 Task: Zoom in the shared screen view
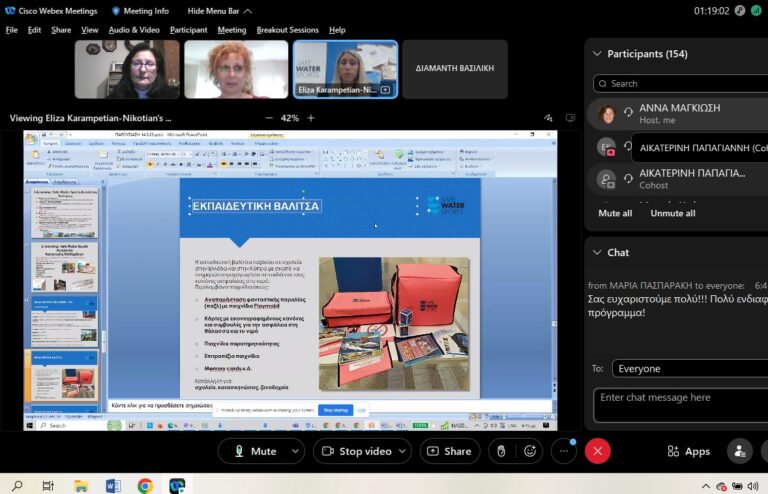[x=310, y=118]
